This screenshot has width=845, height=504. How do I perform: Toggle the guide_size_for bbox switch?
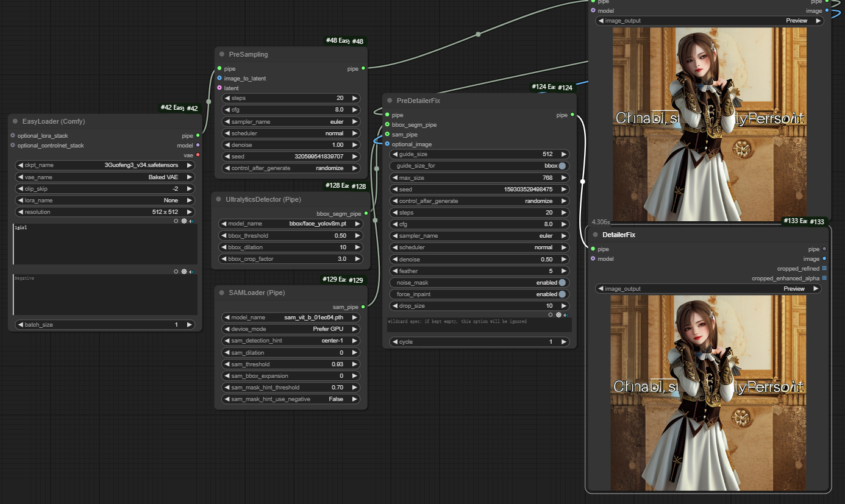(x=562, y=166)
